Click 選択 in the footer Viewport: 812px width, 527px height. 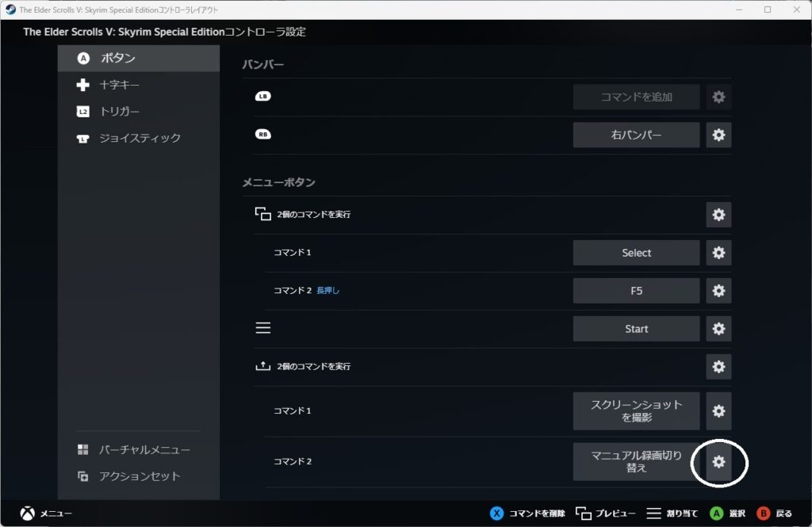pos(737,514)
